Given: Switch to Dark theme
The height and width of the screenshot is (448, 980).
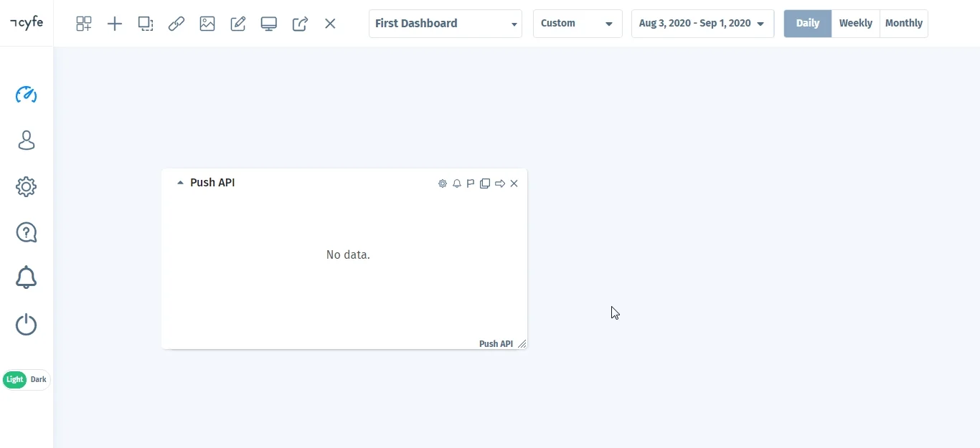Looking at the screenshot, I should click(x=39, y=380).
